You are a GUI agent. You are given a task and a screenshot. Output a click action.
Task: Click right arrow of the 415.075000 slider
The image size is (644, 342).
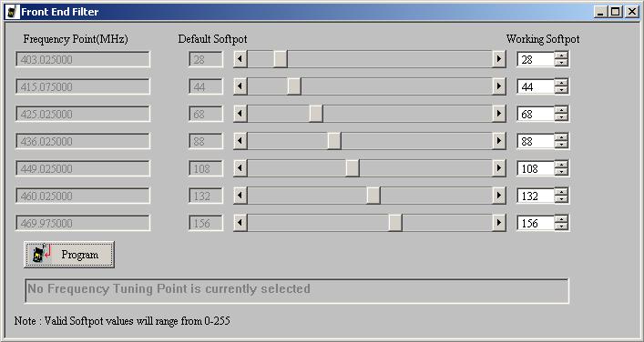[498, 86]
